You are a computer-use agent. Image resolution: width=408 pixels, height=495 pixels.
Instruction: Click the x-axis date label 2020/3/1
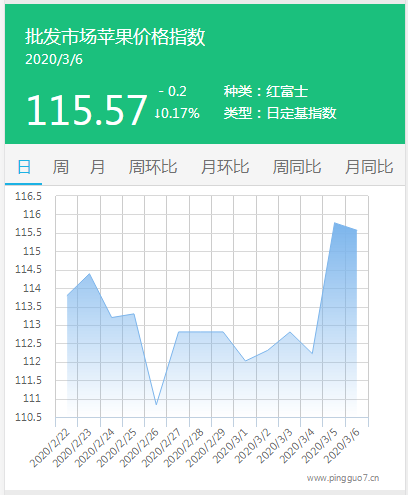(x=231, y=446)
